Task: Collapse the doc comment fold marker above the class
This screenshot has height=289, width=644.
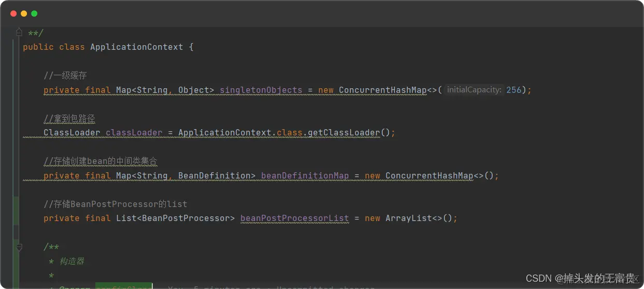Action: click(19, 32)
